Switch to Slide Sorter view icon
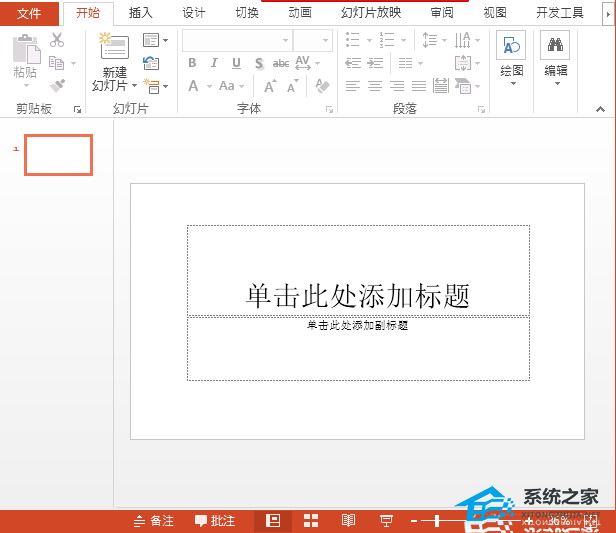The width and height of the screenshot is (616, 533). click(x=311, y=521)
